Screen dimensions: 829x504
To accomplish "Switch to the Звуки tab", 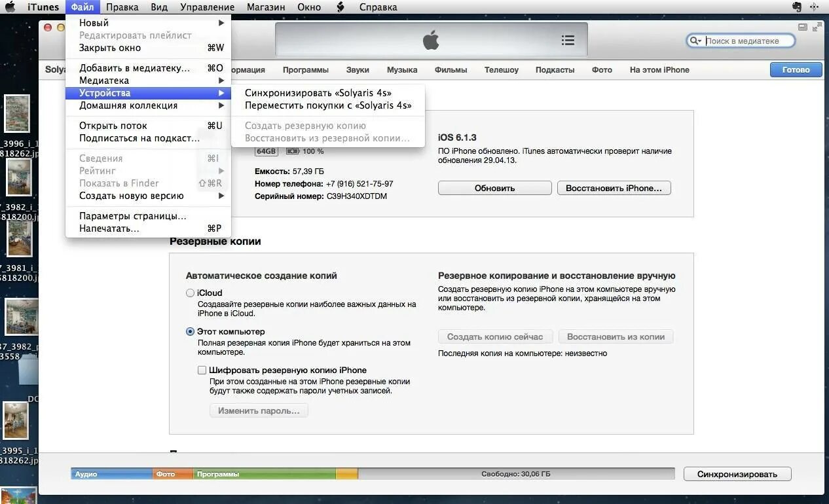I will [x=358, y=70].
